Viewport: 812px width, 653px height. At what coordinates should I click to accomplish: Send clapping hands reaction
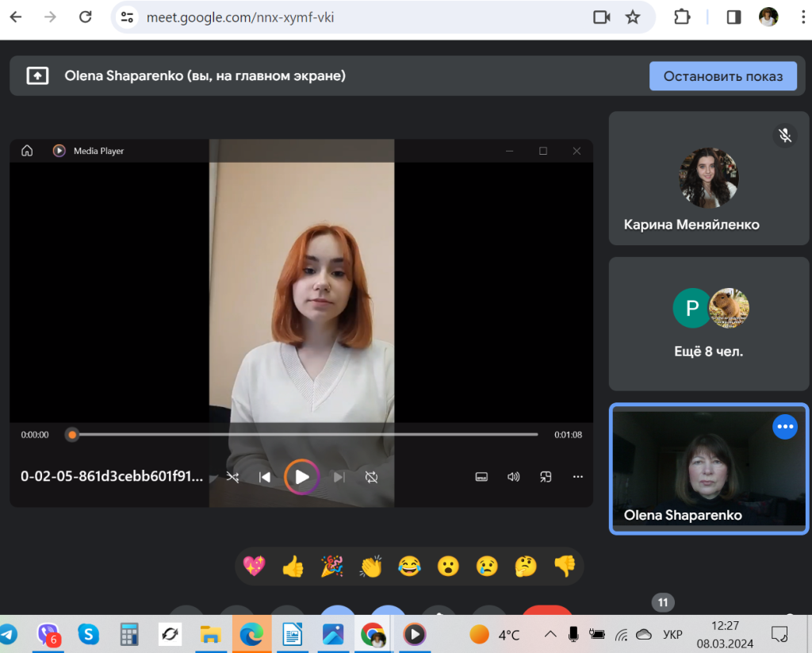[x=371, y=566]
